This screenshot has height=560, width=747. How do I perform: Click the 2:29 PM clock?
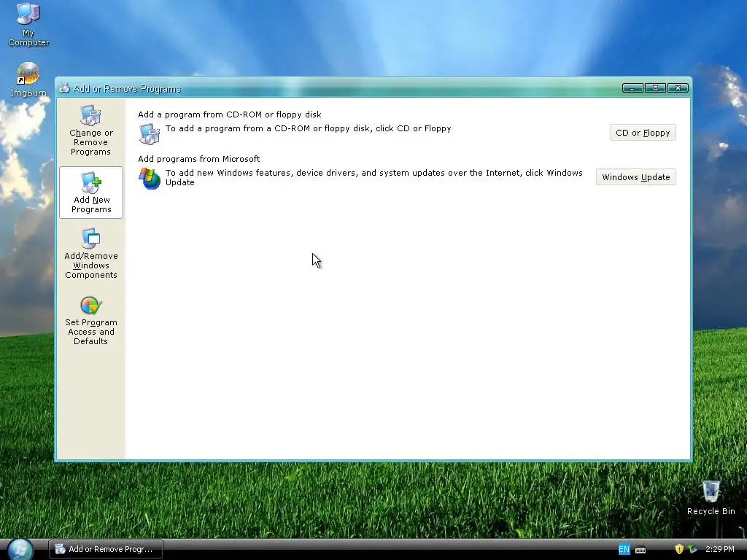coord(720,549)
